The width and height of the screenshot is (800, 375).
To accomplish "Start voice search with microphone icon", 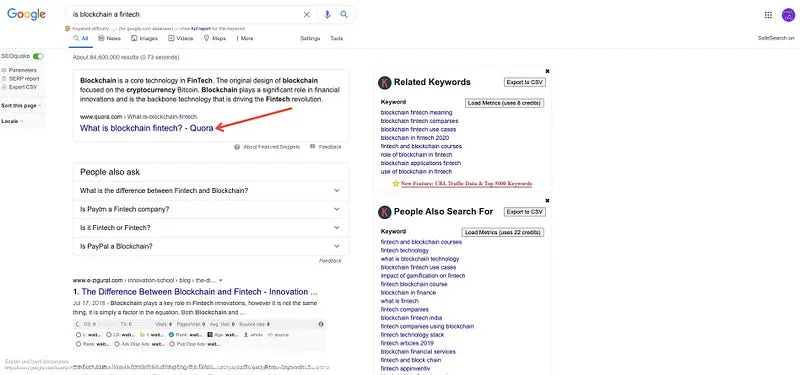I will (327, 14).
